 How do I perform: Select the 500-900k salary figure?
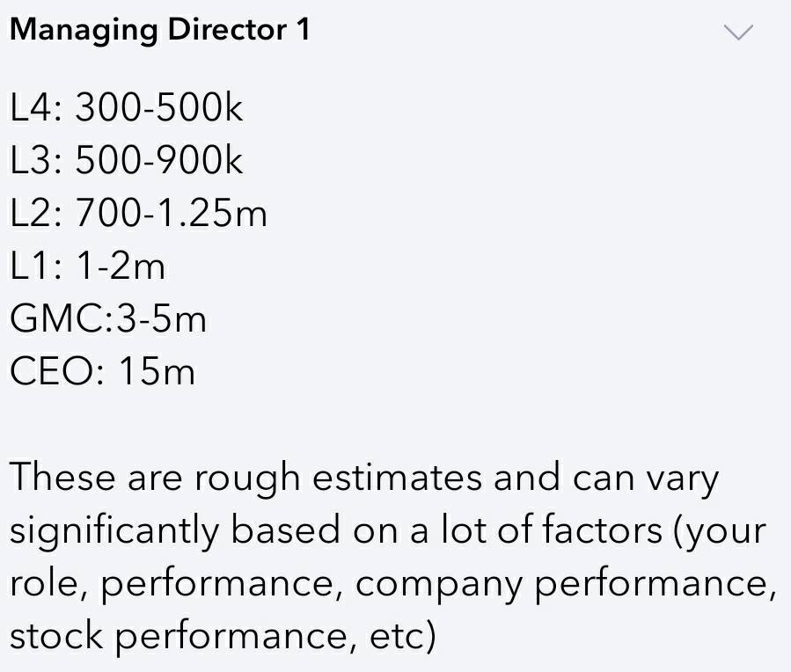(159, 160)
